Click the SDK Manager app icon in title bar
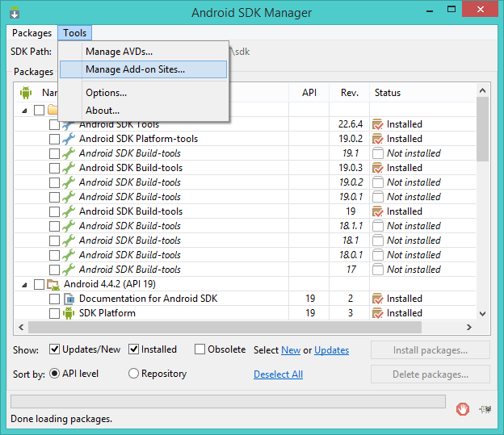The width and height of the screenshot is (504, 435). click(15, 12)
